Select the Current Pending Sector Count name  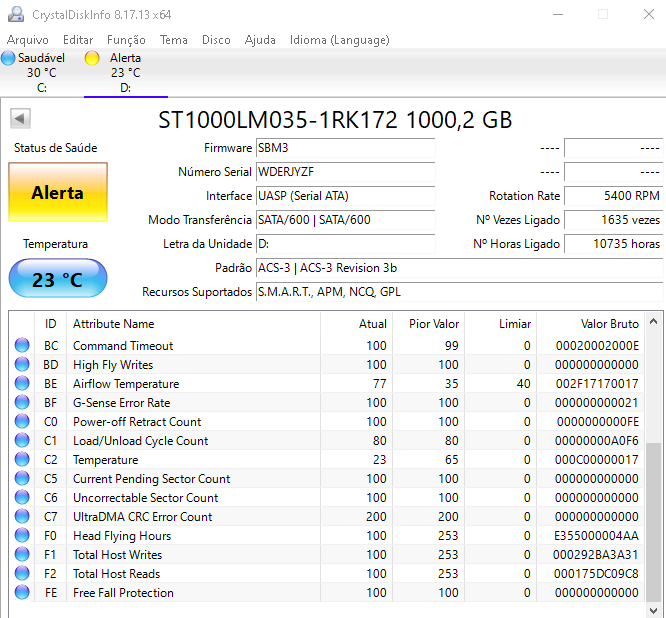point(151,479)
